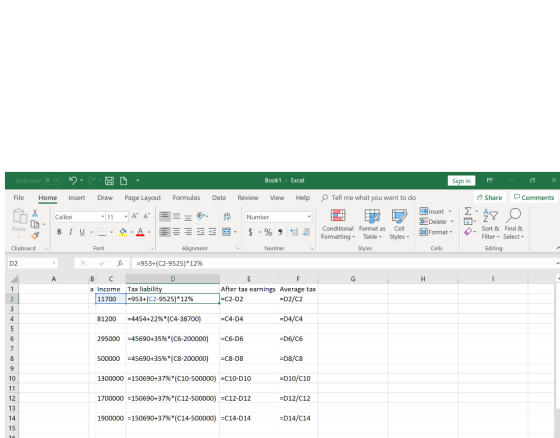
Task: Open Cell Styles gallery
Action: point(399,225)
